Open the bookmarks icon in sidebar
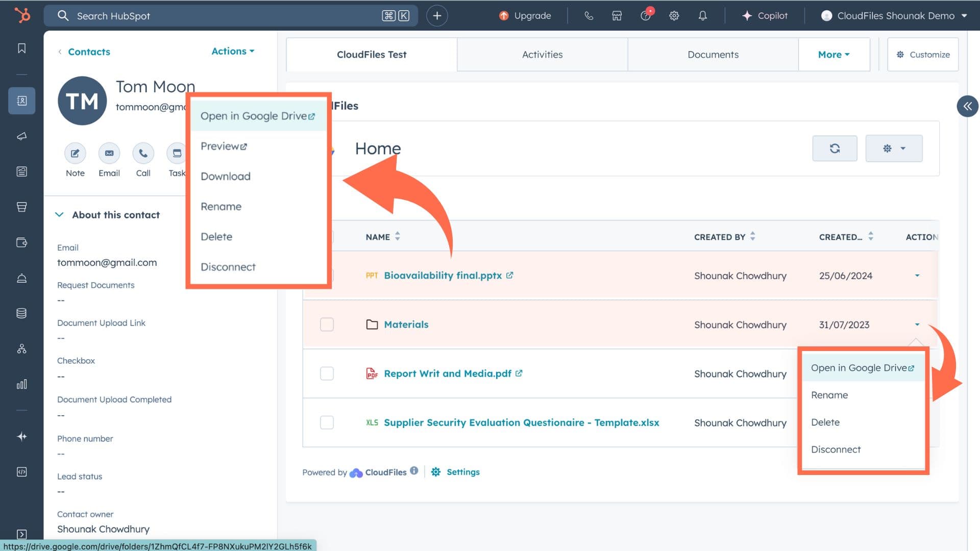This screenshot has width=980, height=551. coord(21,48)
